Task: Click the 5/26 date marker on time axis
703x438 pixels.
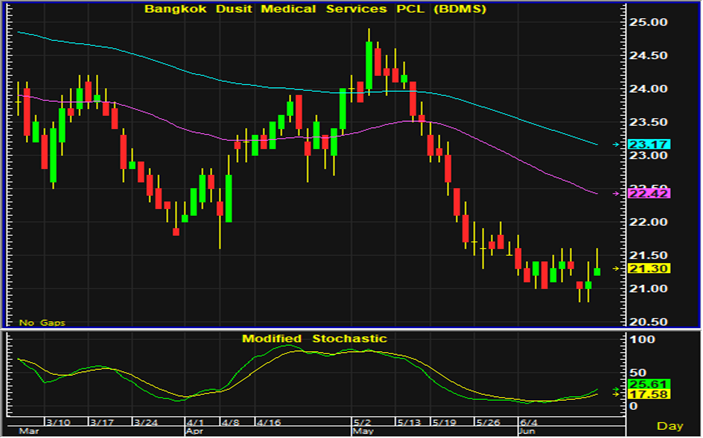Action: (x=488, y=422)
